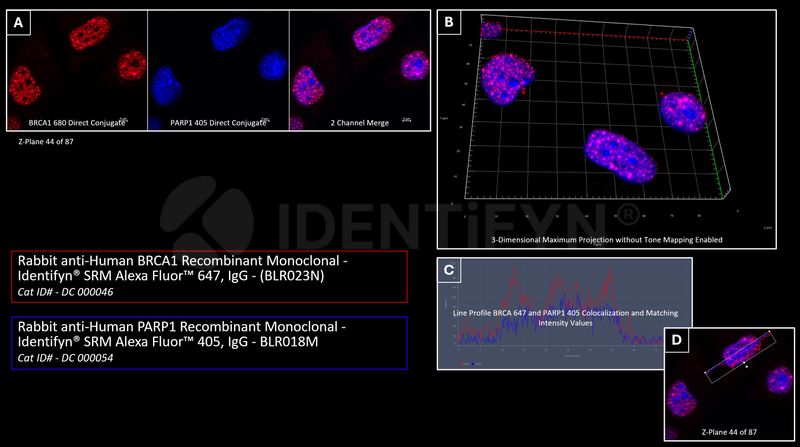Click the PARP1 Recombinant Monoclonal description box
Image resolution: width=800 pixels, height=447 pixels.
pyautogui.click(x=209, y=343)
